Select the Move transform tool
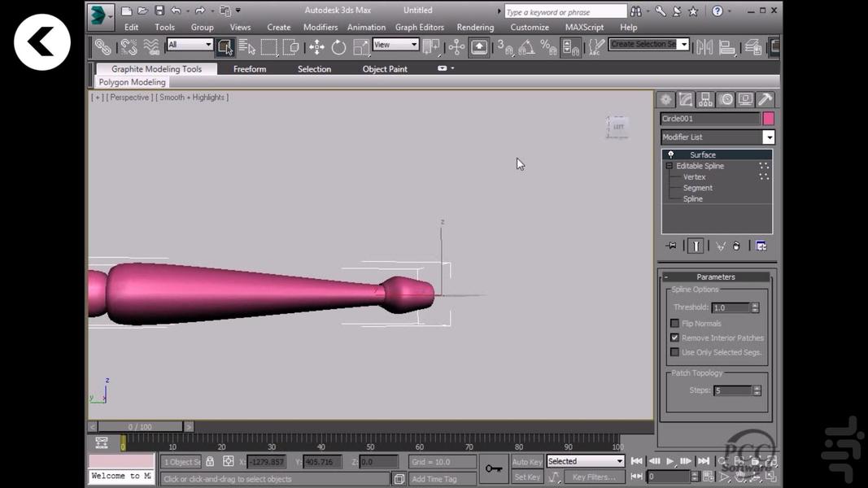Viewport: 868px width, 488px height. (x=316, y=47)
